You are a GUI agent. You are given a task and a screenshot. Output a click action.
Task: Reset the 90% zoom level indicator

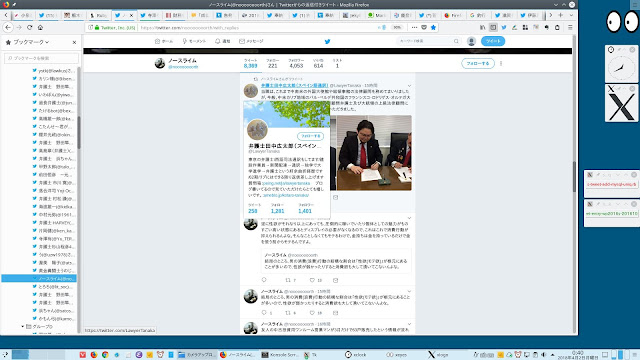click(397, 27)
